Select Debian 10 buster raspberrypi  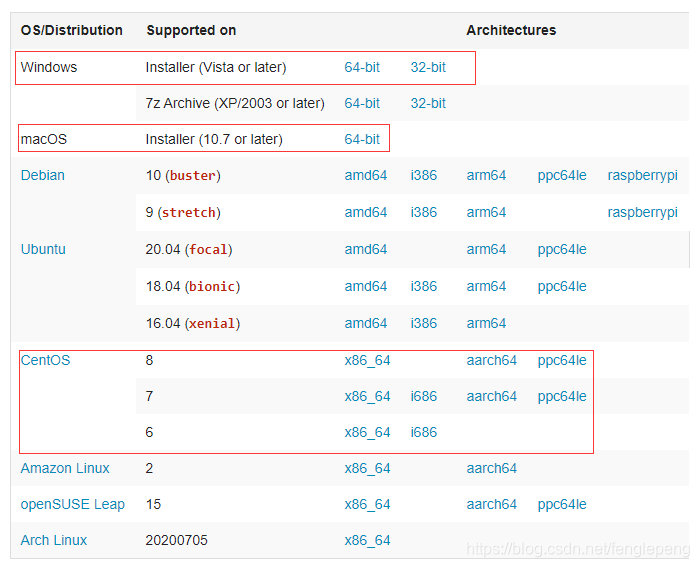tap(642, 175)
